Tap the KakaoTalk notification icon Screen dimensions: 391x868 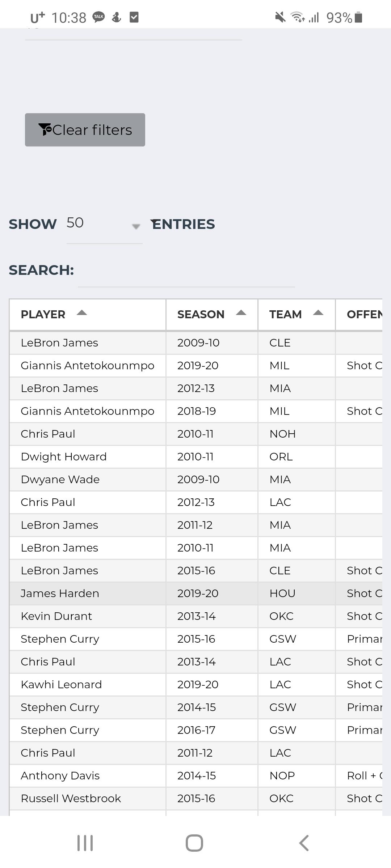(98, 17)
